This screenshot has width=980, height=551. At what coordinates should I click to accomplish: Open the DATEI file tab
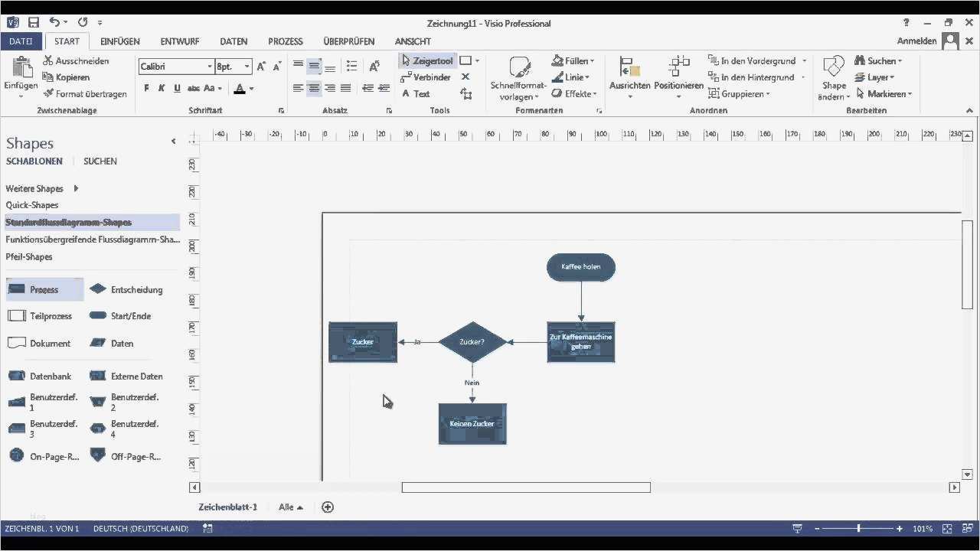click(x=21, y=41)
